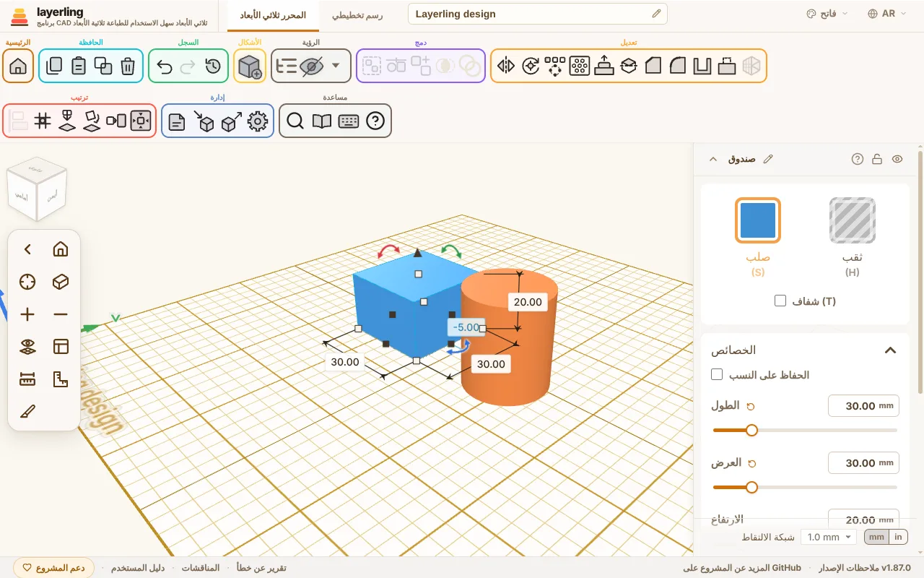Toggle the grid hash icon in arrange group
924x578 pixels.
point(43,121)
